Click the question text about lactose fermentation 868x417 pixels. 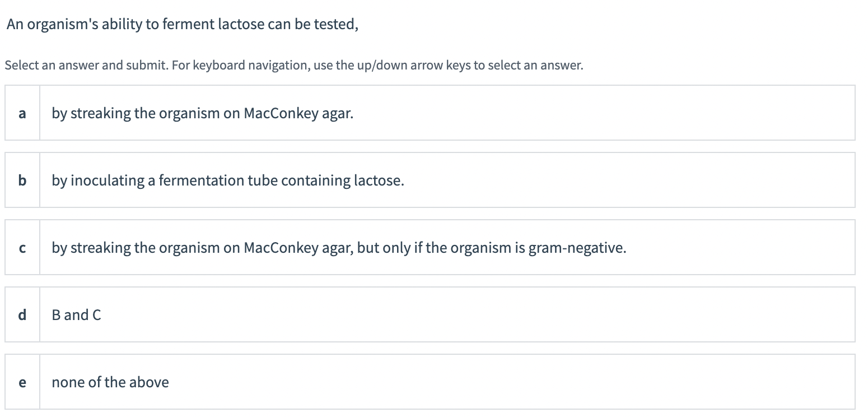coord(183,25)
